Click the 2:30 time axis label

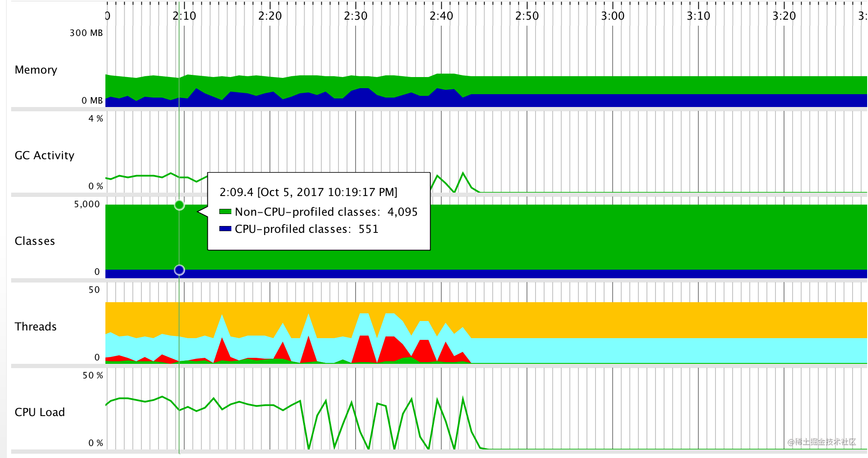click(x=356, y=16)
